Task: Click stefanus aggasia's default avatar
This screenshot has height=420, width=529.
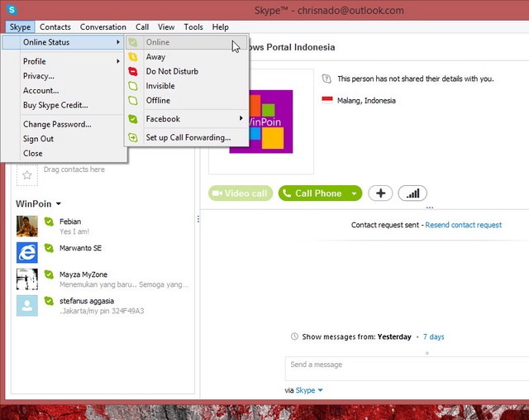Action: (x=27, y=305)
